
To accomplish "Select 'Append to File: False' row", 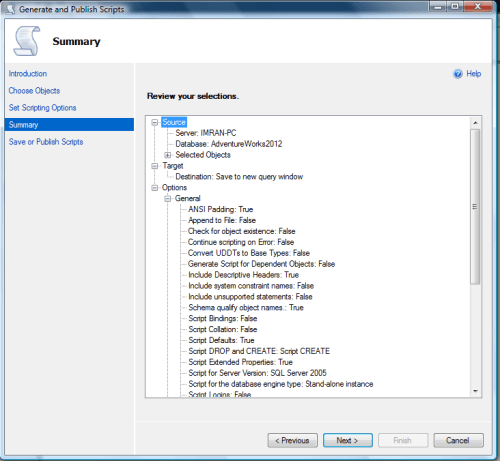I will [x=222, y=220].
